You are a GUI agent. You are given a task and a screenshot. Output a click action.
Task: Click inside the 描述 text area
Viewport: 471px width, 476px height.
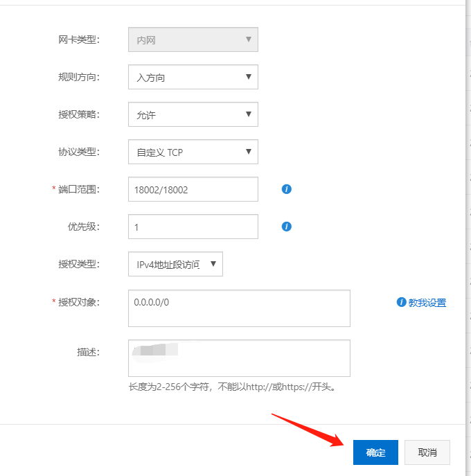point(239,358)
